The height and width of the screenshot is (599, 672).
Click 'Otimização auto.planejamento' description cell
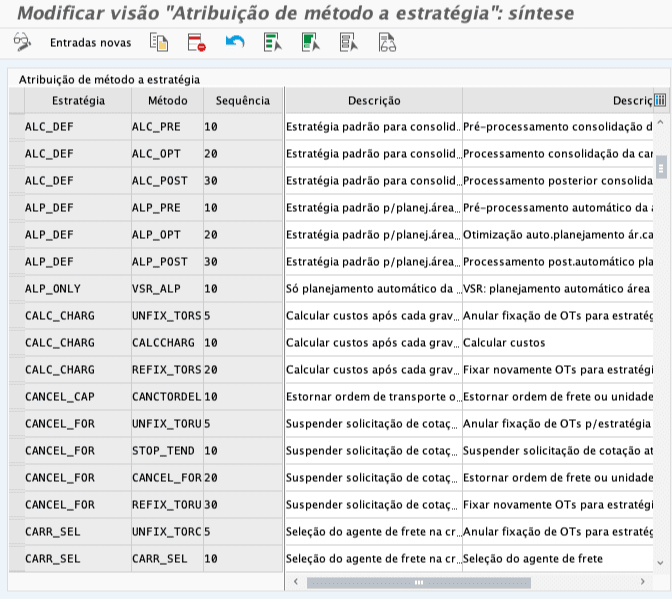point(558,235)
